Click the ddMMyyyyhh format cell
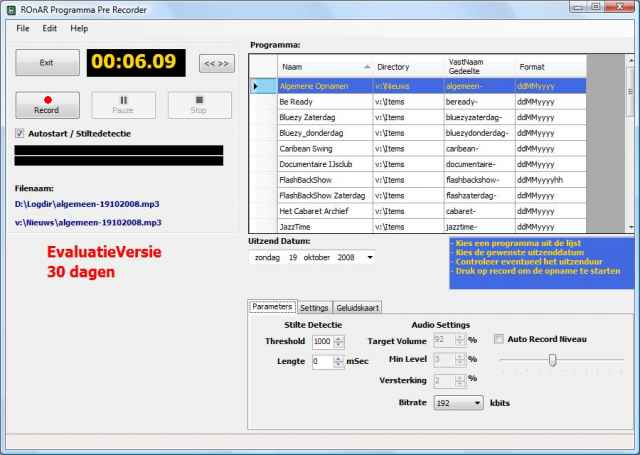The image size is (640, 455). click(550, 180)
